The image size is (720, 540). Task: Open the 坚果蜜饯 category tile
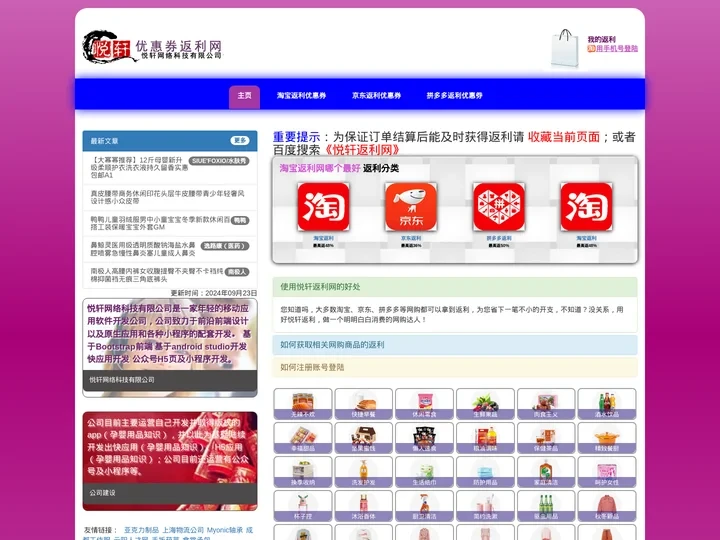click(x=364, y=438)
